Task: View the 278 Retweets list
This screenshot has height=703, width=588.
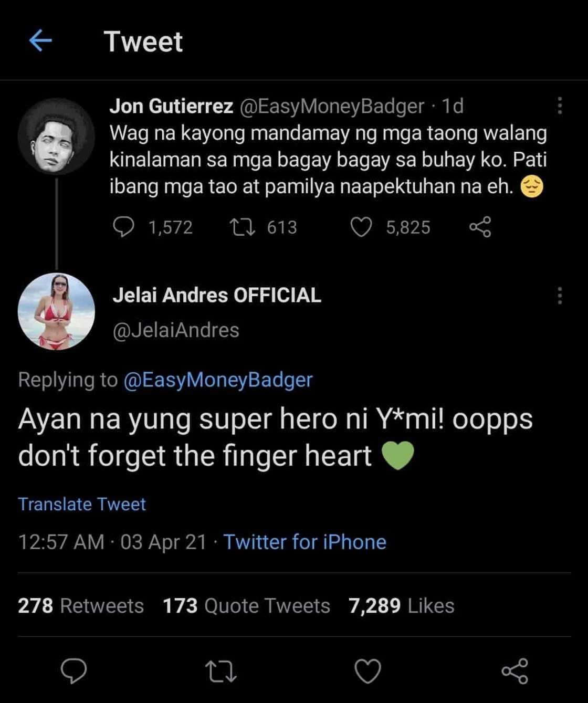Action: point(81,606)
